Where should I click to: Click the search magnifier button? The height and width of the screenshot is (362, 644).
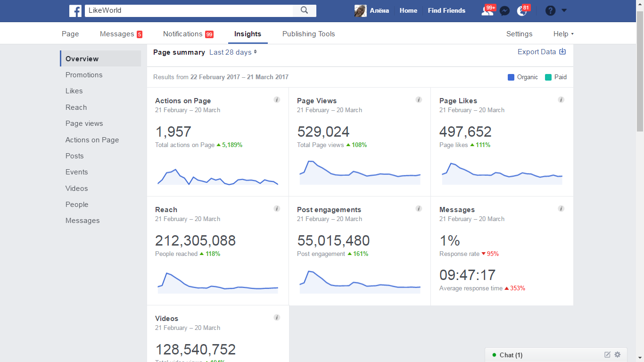[305, 10]
